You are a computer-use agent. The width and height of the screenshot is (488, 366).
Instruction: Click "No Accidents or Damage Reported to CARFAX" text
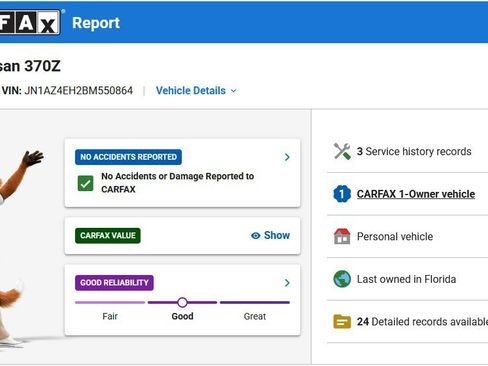(x=178, y=183)
